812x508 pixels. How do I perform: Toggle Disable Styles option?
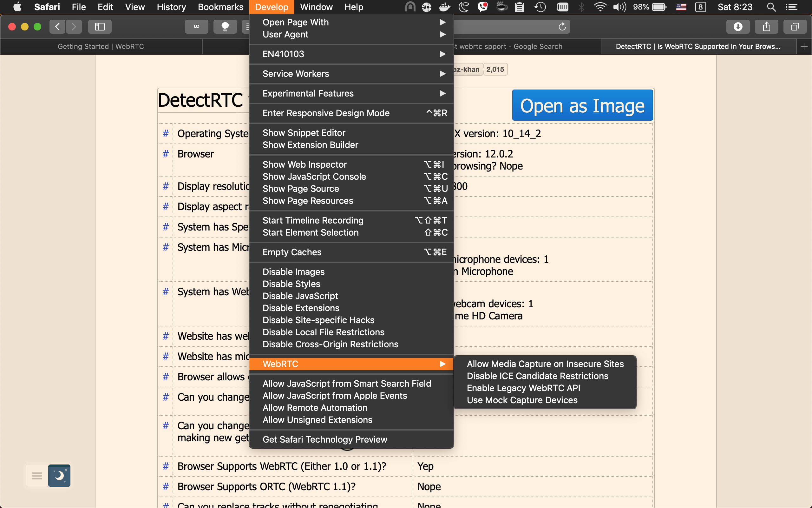click(x=351, y=284)
